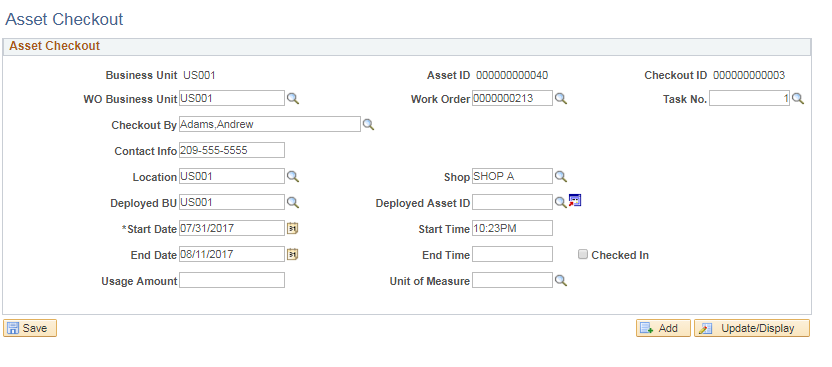Open Location lookup magnifier
Screen dimensions: 832x367
click(293, 177)
